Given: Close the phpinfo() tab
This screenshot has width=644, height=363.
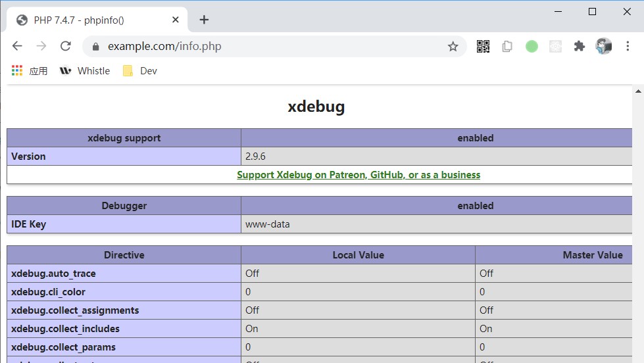Looking at the screenshot, I should point(176,20).
